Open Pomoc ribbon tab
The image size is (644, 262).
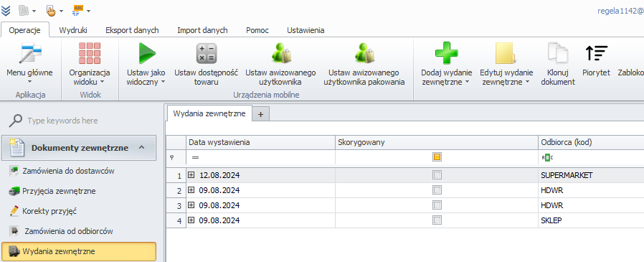(x=257, y=30)
